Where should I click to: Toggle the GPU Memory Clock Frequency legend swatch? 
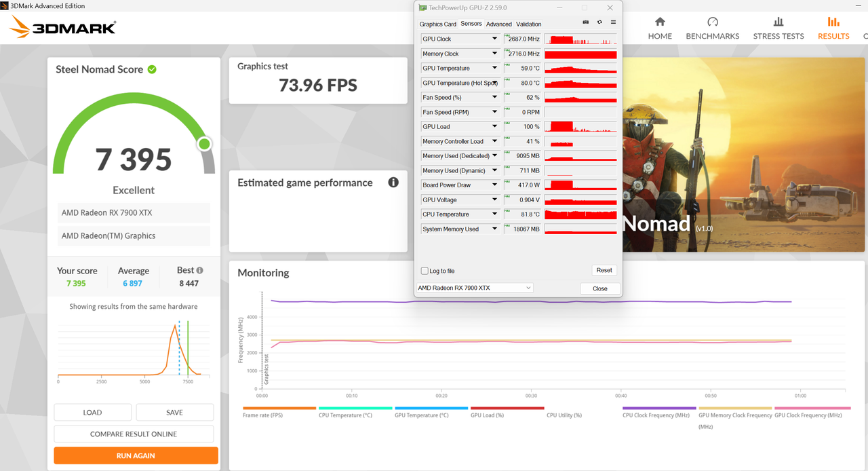click(x=735, y=408)
